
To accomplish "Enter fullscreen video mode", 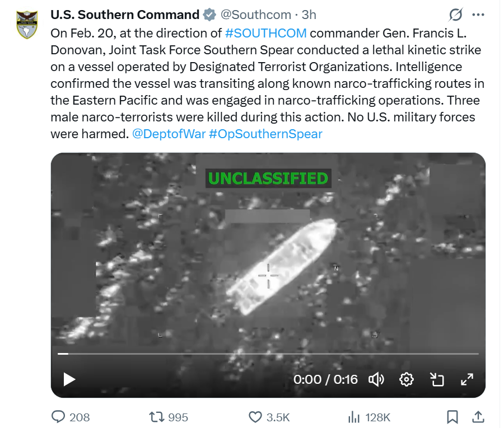I will 466,379.
